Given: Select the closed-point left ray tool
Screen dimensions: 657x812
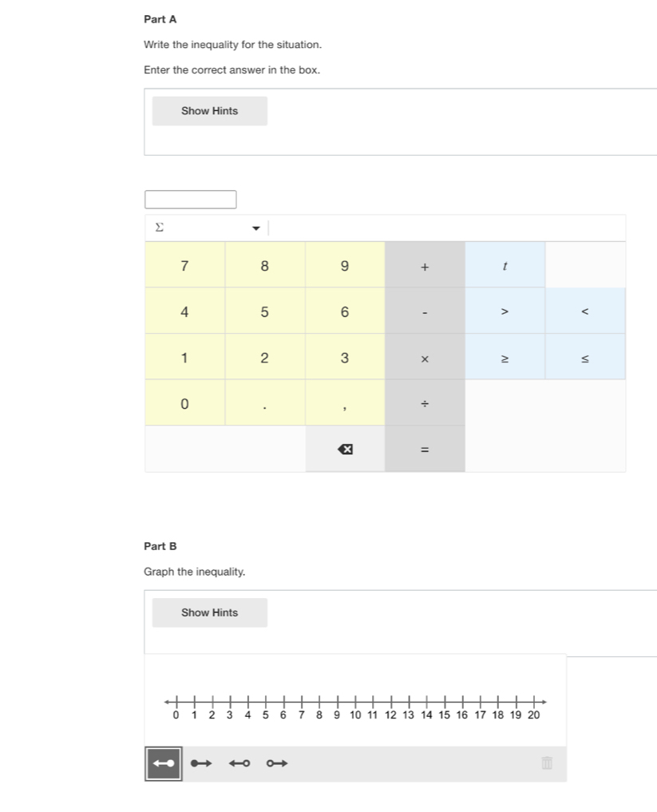Looking at the screenshot, I should tap(163, 764).
